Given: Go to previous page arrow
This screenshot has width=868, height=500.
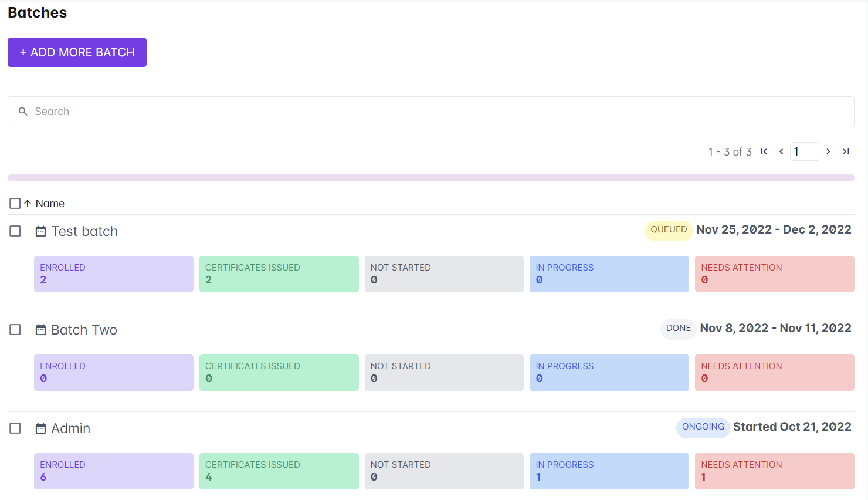Looking at the screenshot, I should coord(781,151).
